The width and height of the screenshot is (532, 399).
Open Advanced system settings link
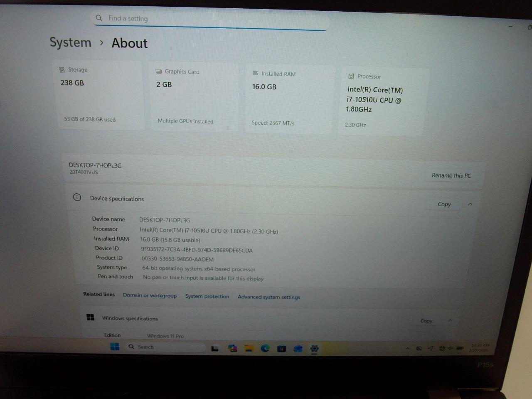268,297
